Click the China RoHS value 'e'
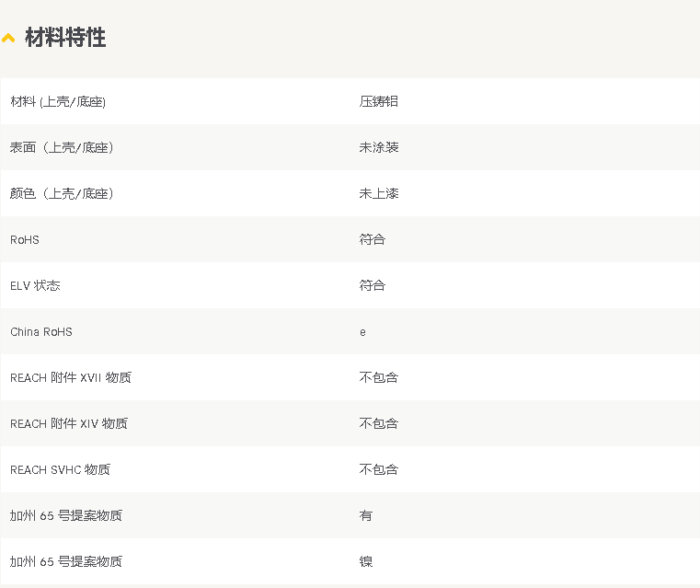This screenshot has width=700, height=588. point(362,331)
